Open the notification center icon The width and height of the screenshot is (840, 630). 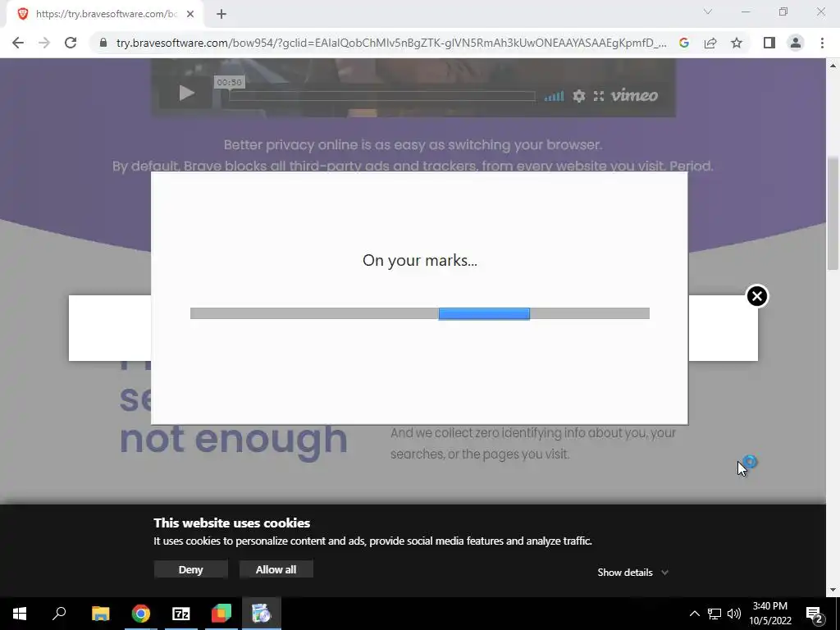[815, 614]
